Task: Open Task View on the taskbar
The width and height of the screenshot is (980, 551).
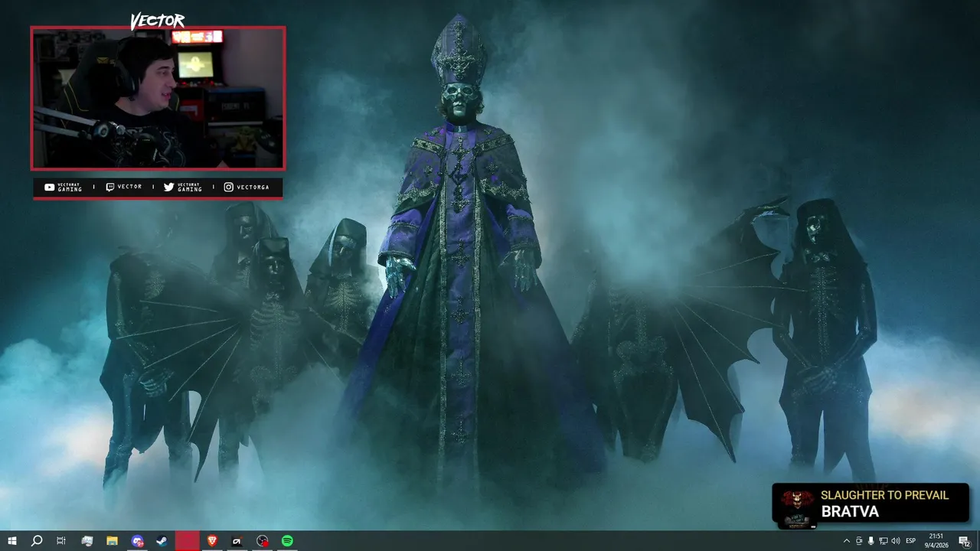Action: pos(61,541)
